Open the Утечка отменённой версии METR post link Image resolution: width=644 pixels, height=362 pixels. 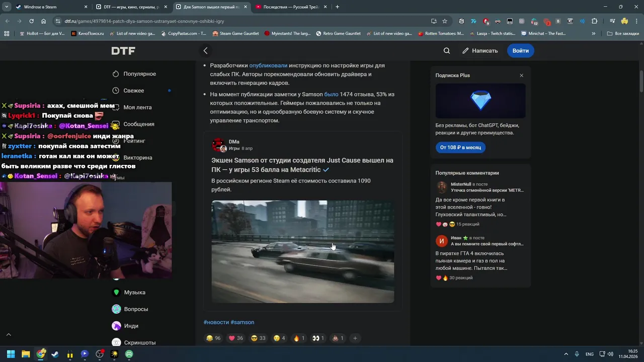tap(487, 191)
